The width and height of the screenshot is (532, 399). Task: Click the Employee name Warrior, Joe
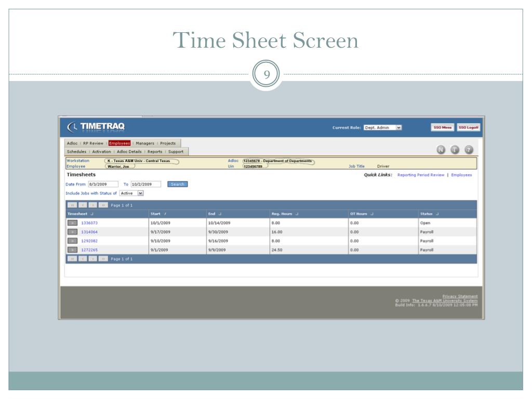[x=118, y=167]
